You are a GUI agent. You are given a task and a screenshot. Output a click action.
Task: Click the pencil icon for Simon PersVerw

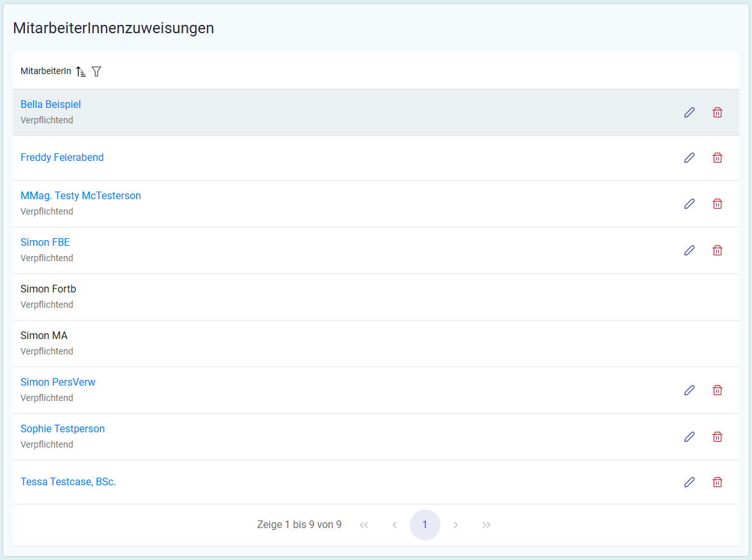[689, 390]
